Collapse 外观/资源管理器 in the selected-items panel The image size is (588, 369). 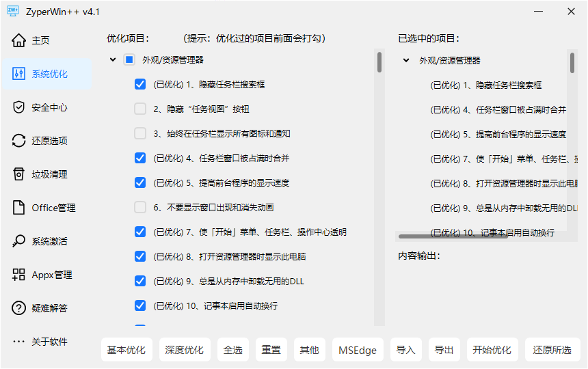[406, 61]
